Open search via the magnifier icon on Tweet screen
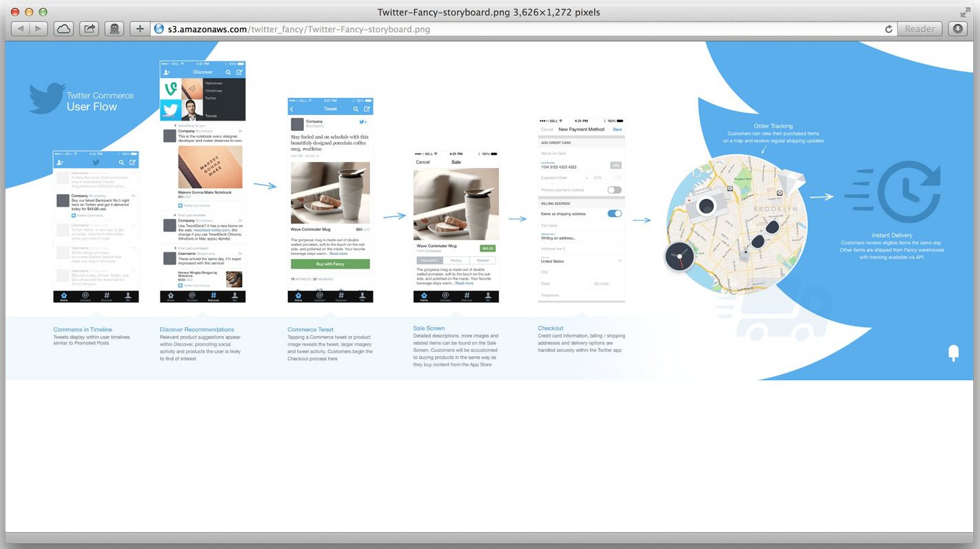The height and width of the screenshot is (549, 980). (356, 108)
